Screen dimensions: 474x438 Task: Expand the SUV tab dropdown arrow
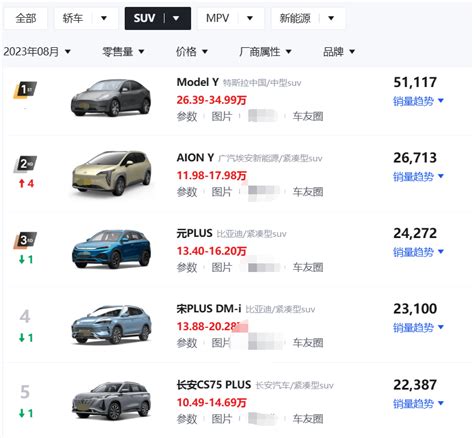[176, 18]
